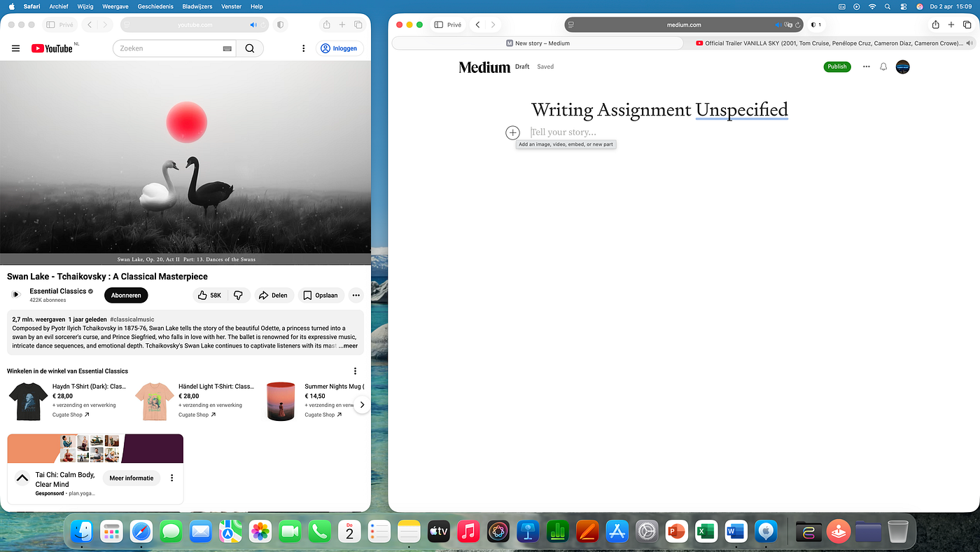Dislike the Swan Lake video
Image resolution: width=980 pixels, height=552 pixels.
(239, 296)
